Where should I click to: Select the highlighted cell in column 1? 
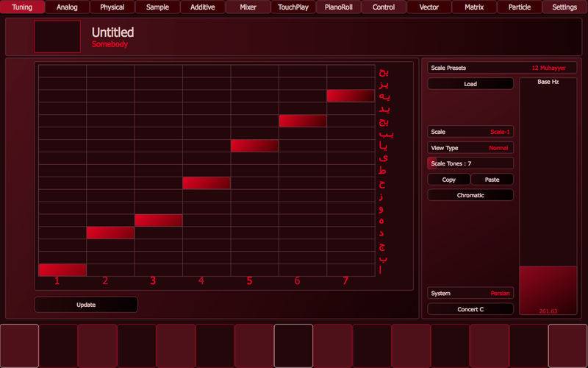tap(62, 270)
